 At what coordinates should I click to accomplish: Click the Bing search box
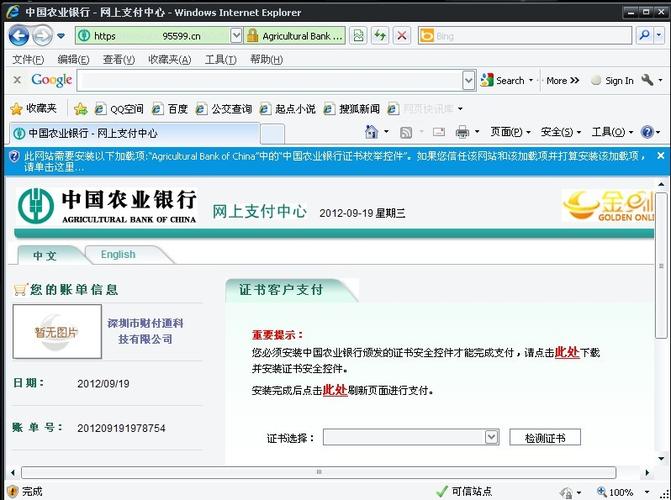[525, 36]
